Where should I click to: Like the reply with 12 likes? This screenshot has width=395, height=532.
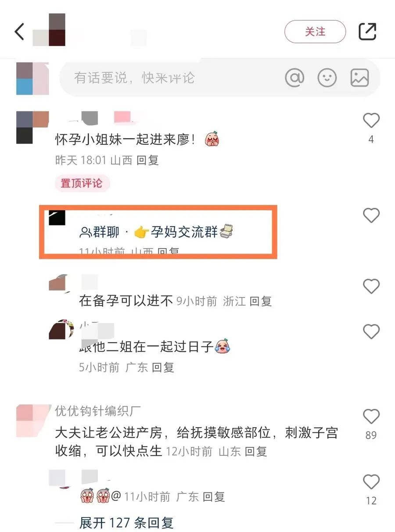[371, 482]
